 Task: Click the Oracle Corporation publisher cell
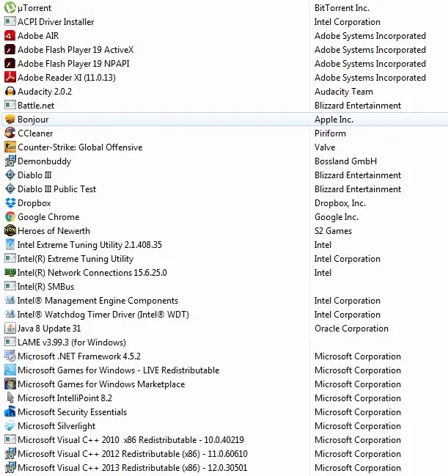(351, 329)
